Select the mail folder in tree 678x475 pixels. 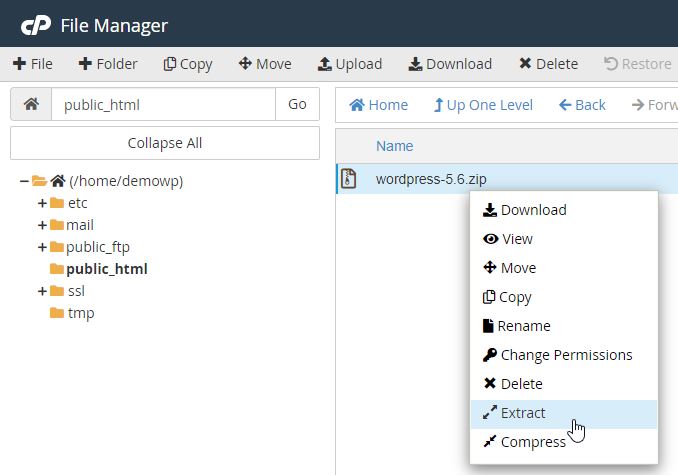click(x=80, y=225)
